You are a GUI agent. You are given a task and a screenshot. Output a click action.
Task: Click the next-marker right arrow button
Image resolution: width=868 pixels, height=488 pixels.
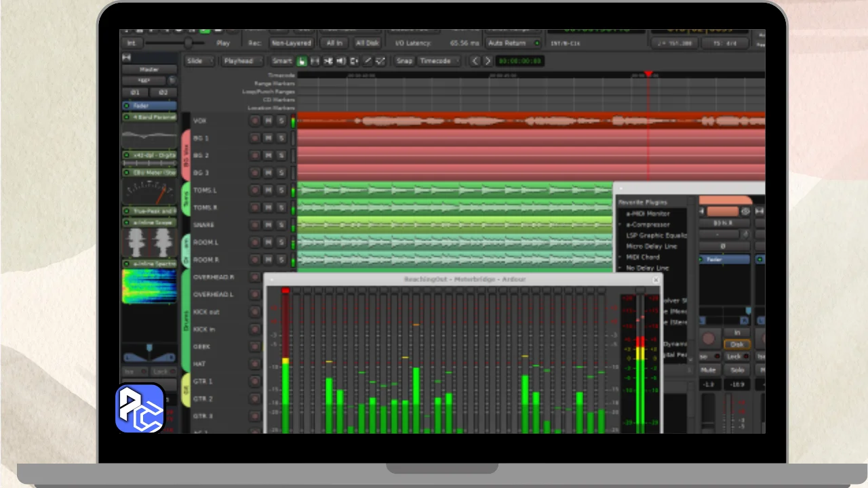click(x=487, y=61)
